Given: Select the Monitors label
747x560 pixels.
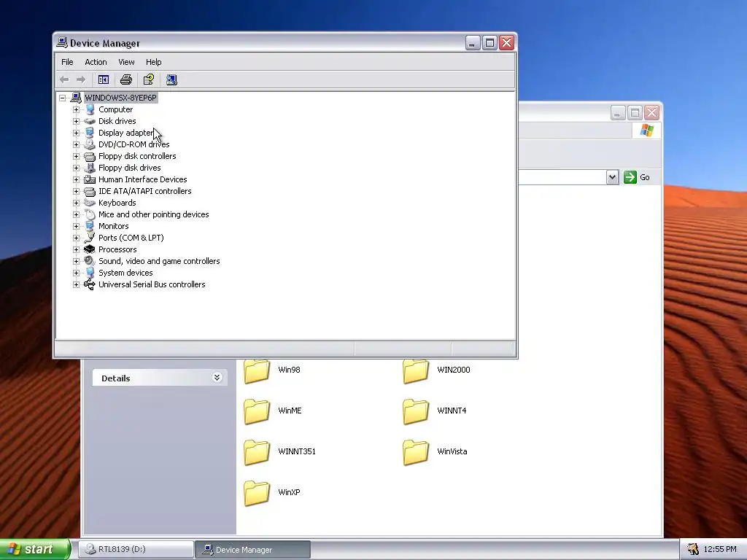Looking at the screenshot, I should point(113,226).
